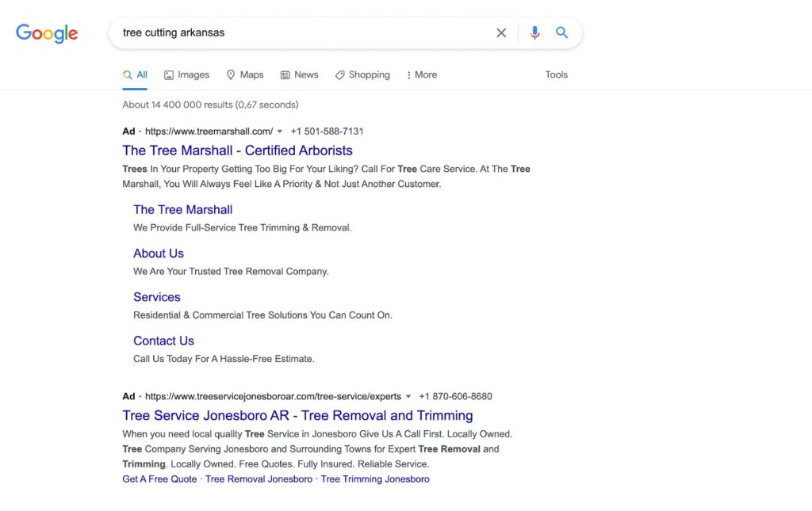Open the 'About Us' sitelink
The width and height of the screenshot is (812, 511).
159,254
